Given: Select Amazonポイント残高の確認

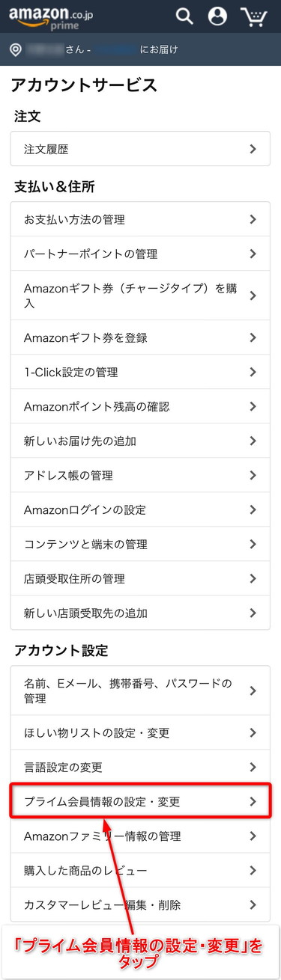Looking at the screenshot, I should tap(140, 406).
